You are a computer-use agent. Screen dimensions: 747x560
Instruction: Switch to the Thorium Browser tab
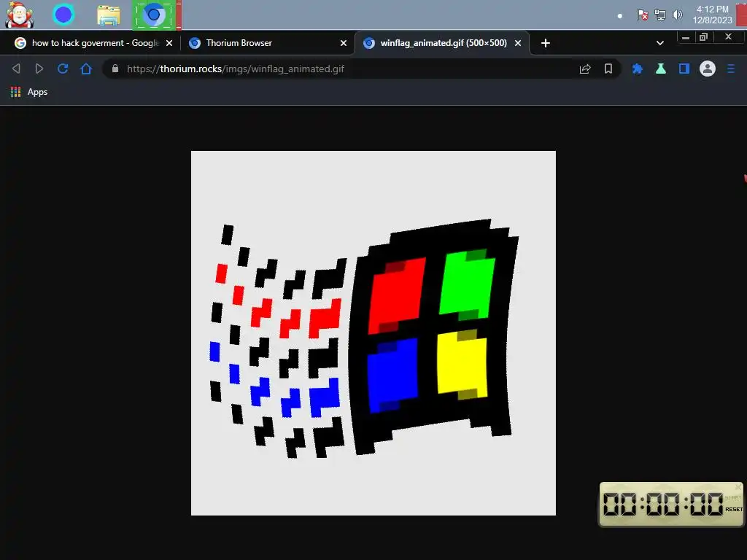267,43
